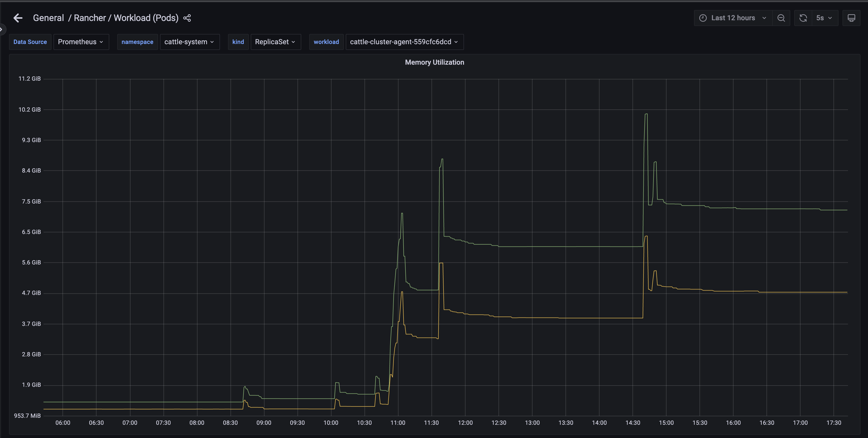Click the clock icon in time picker
Image resolution: width=868 pixels, height=438 pixels.
click(703, 18)
